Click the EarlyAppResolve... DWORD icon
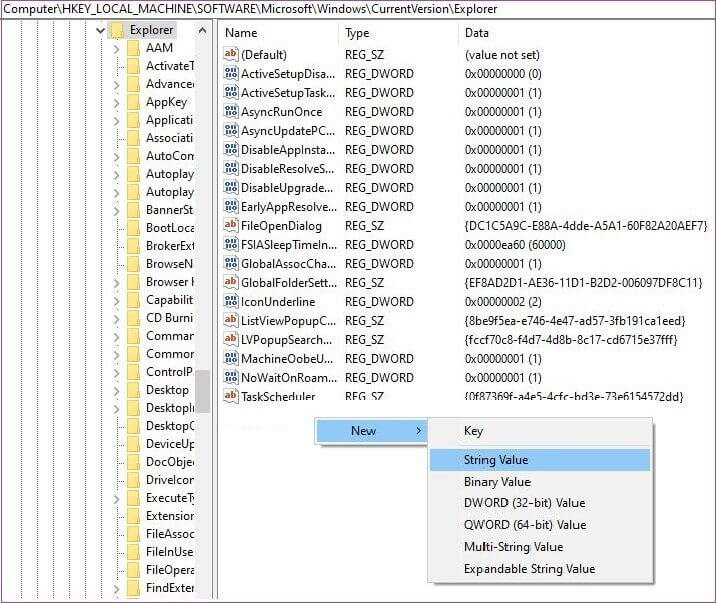The width and height of the screenshot is (716, 603). tap(231, 207)
